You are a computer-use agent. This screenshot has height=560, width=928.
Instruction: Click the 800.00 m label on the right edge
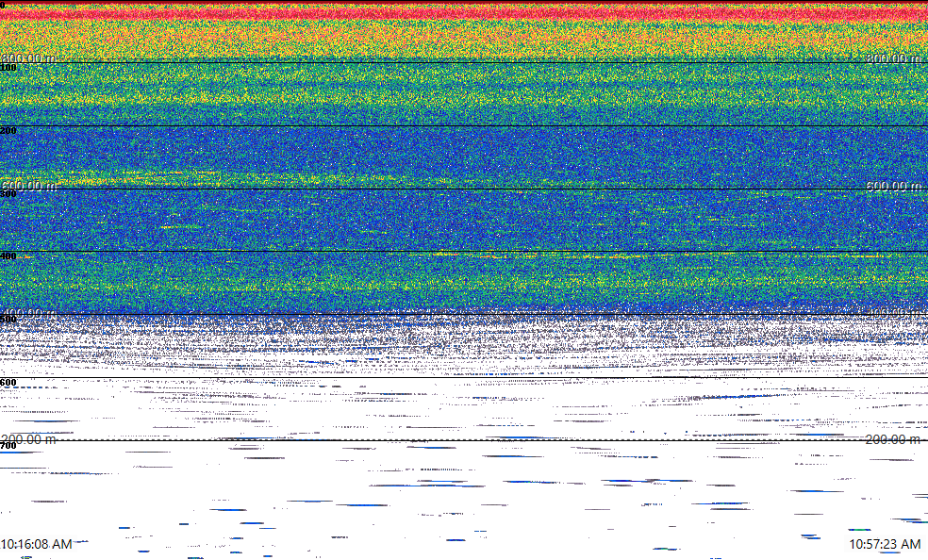click(x=893, y=58)
